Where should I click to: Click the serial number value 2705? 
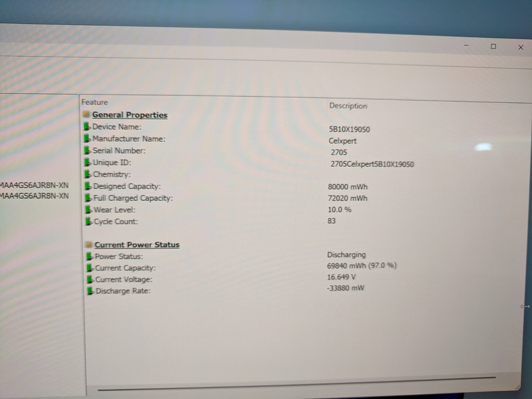[339, 153]
